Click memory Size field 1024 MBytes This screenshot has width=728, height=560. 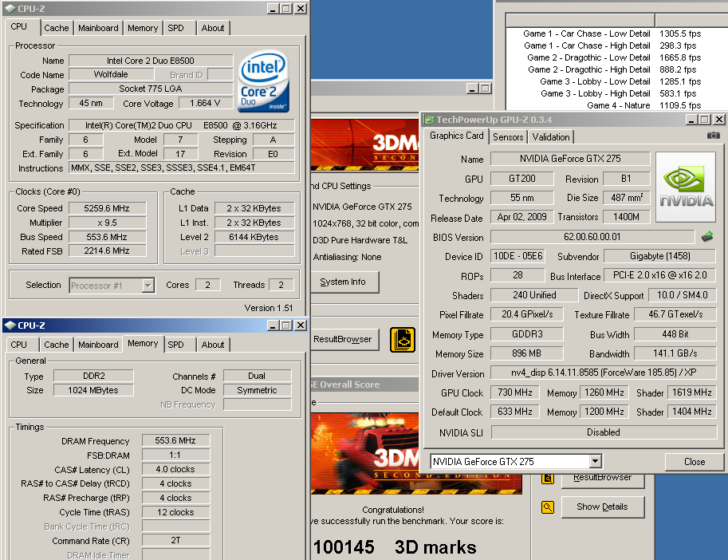coord(93,390)
